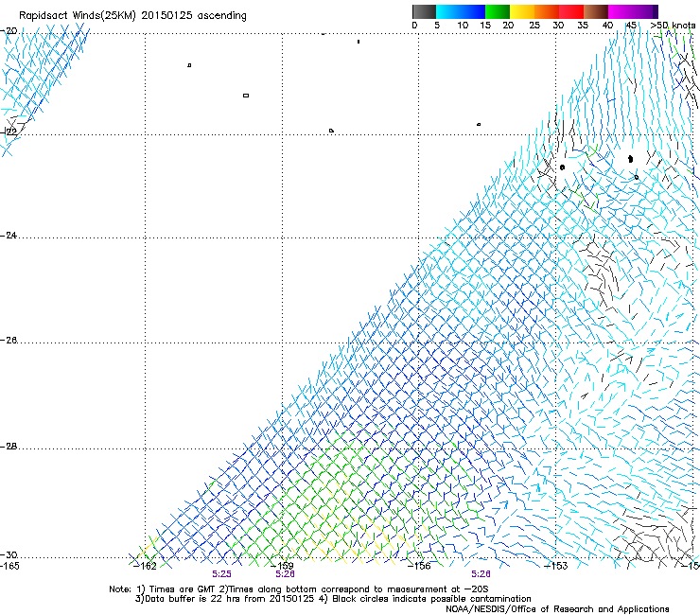Click the -22 latitude axis label

9,132
